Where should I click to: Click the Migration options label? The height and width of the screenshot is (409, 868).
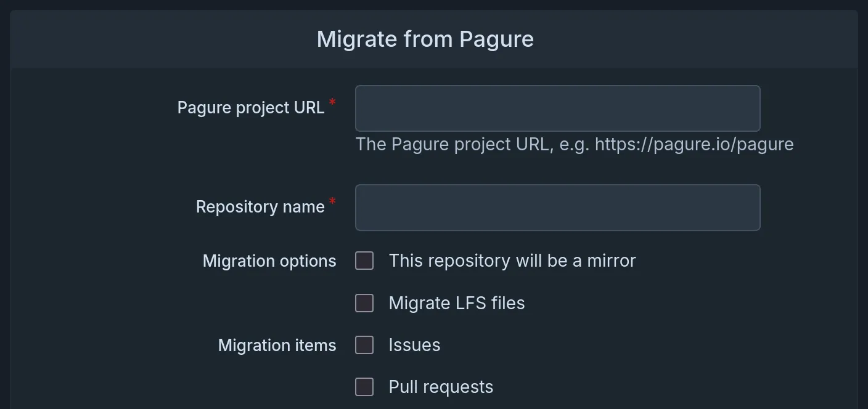269,261
